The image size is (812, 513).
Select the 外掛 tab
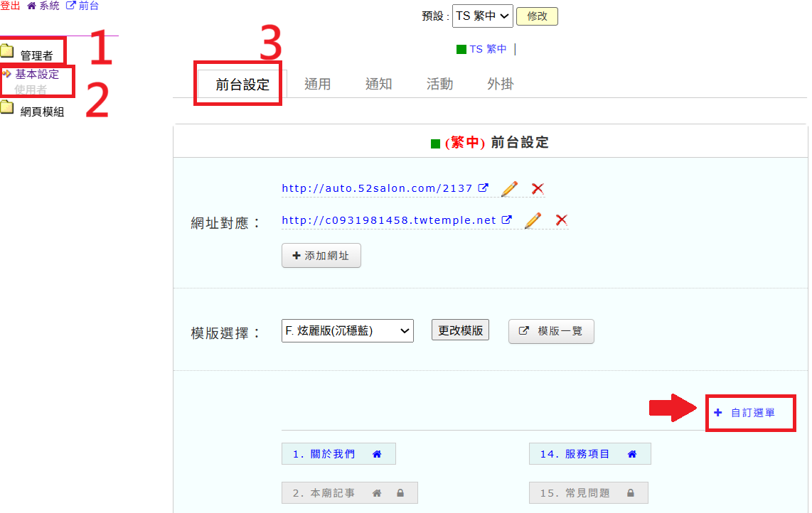(500, 84)
